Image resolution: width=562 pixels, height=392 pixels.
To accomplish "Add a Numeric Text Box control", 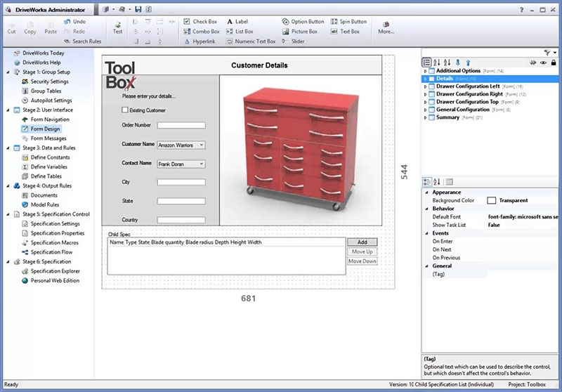I will 251,41.
